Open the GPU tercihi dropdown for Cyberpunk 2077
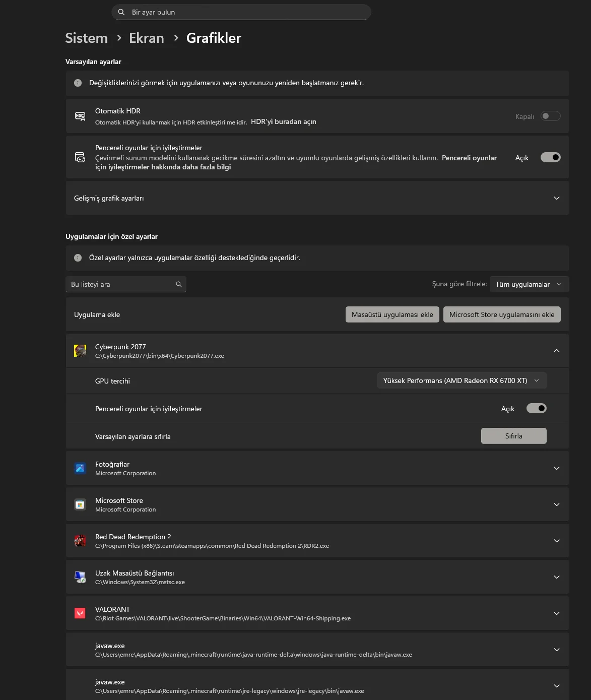The image size is (591, 700). tap(461, 380)
